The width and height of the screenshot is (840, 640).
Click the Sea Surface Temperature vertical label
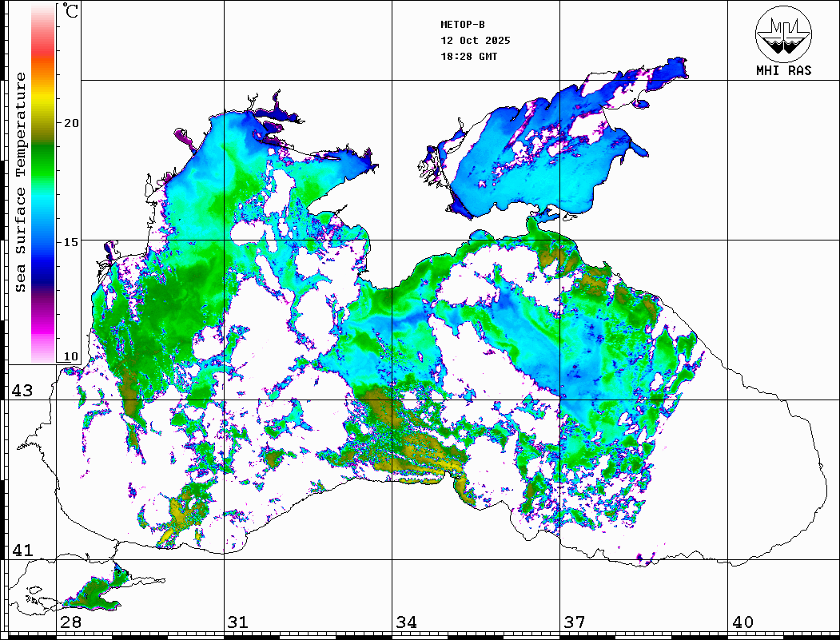pyautogui.click(x=21, y=182)
